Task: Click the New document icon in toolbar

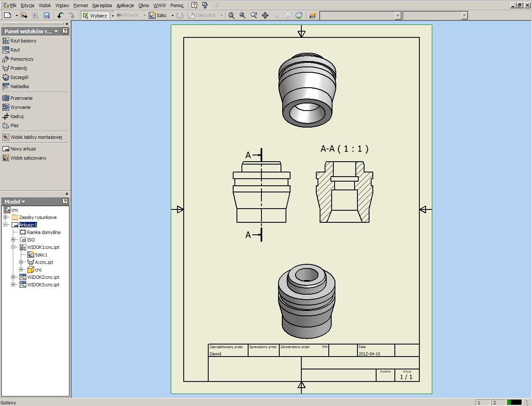Action: (x=7, y=15)
